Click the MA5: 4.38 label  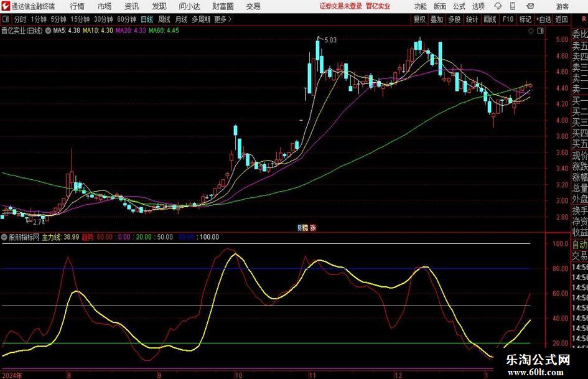(67, 30)
